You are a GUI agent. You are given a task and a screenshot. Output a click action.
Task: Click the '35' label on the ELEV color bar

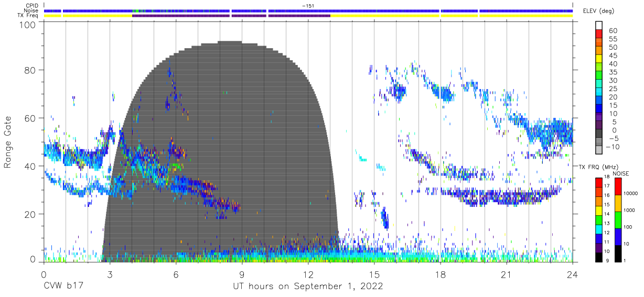pyautogui.click(x=614, y=72)
